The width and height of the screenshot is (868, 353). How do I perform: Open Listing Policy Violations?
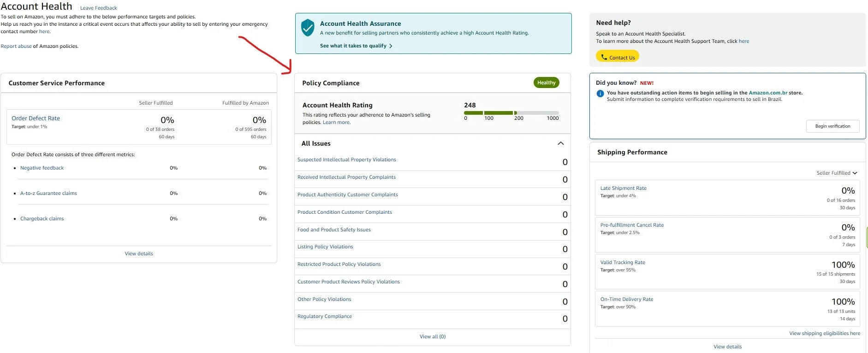pos(325,247)
